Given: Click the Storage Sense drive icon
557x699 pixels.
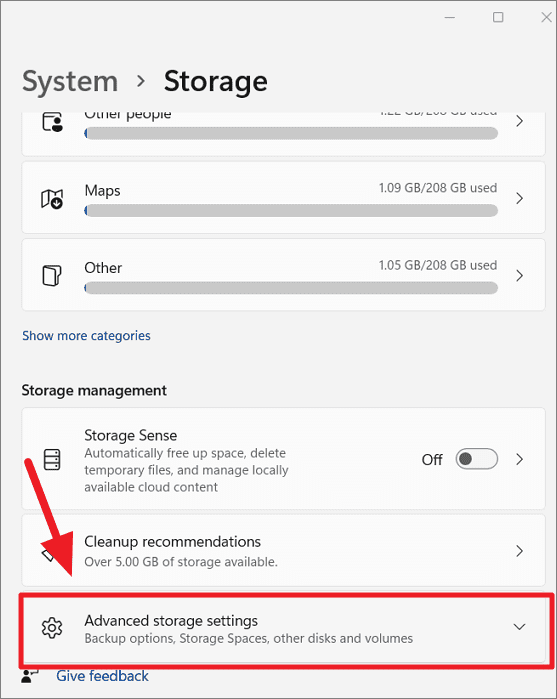Looking at the screenshot, I should point(52,459).
